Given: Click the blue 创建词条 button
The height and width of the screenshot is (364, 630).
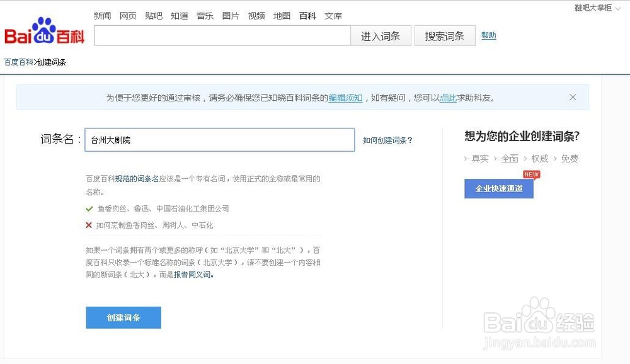Looking at the screenshot, I should tap(123, 317).
